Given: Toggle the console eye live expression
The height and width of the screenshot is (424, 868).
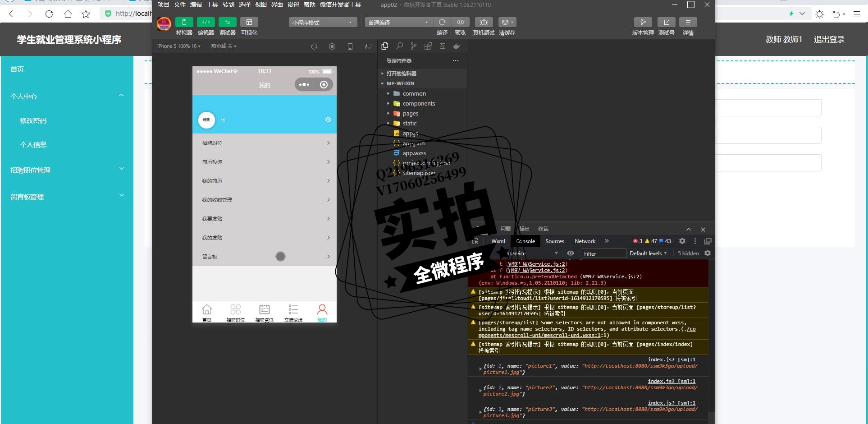Looking at the screenshot, I should (571, 253).
